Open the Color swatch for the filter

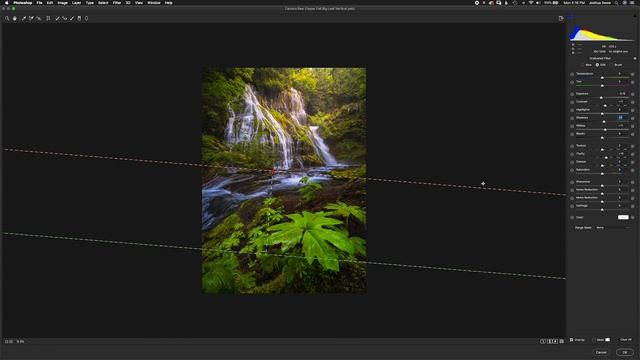[x=623, y=218]
